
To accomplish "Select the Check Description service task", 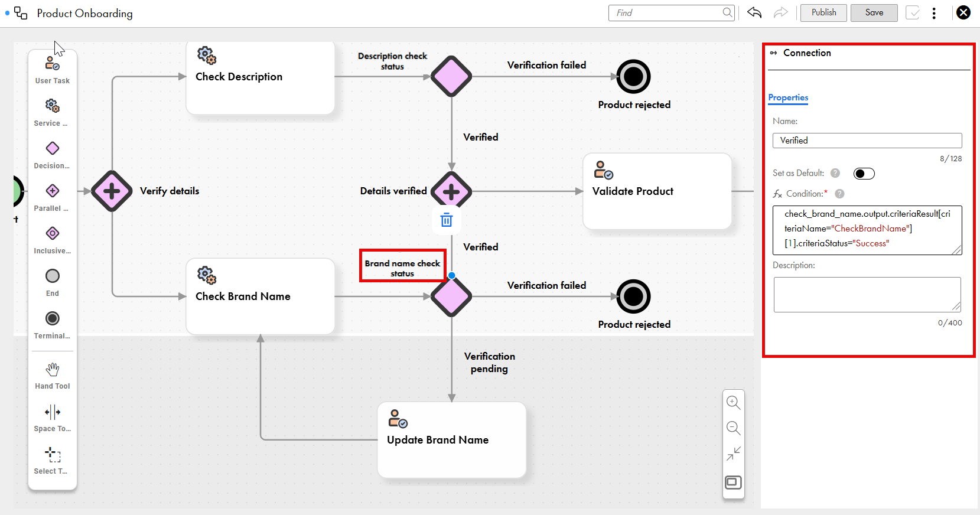I will coord(261,77).
